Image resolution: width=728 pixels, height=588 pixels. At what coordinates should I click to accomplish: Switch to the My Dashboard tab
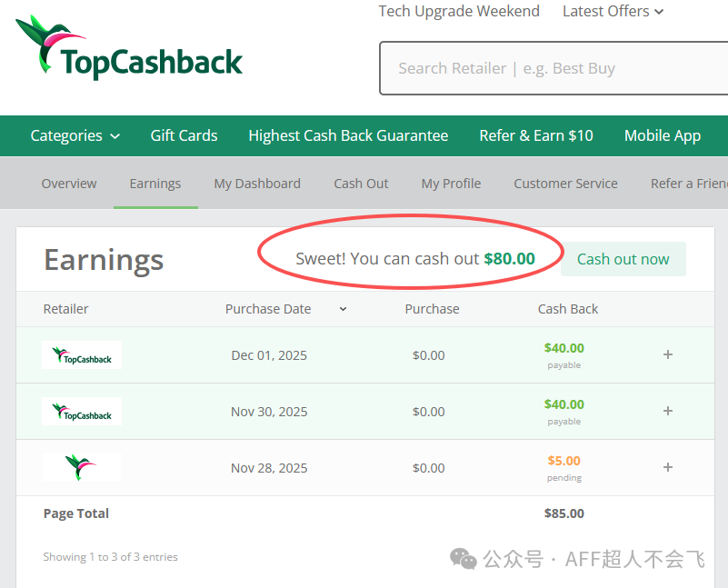(257, 184)
